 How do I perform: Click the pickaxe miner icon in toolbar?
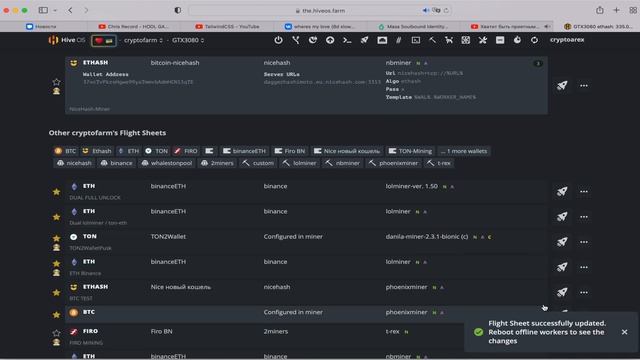432,40
